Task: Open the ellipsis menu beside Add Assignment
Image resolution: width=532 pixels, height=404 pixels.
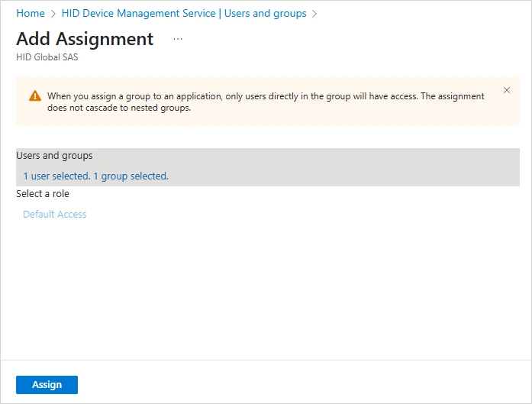Action: 178,39
